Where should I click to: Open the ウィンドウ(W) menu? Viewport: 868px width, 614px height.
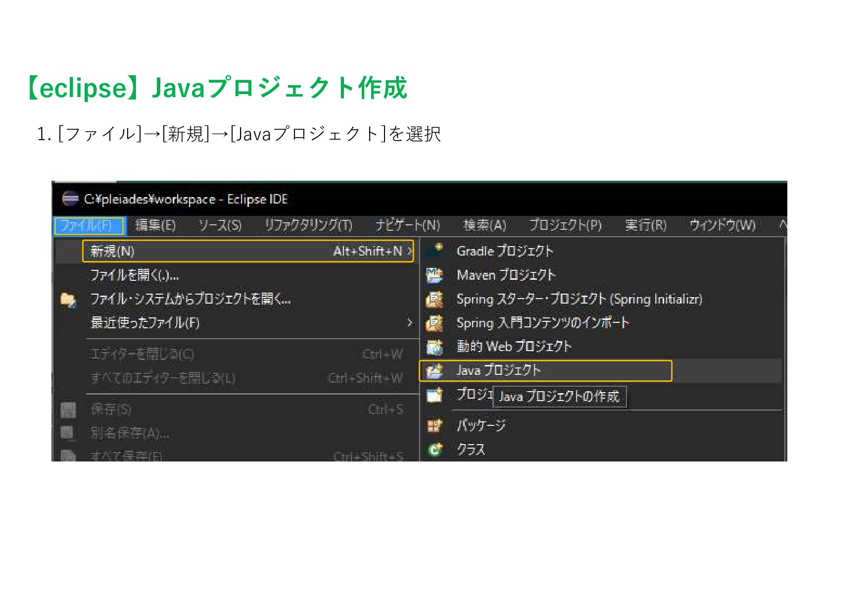723,226
